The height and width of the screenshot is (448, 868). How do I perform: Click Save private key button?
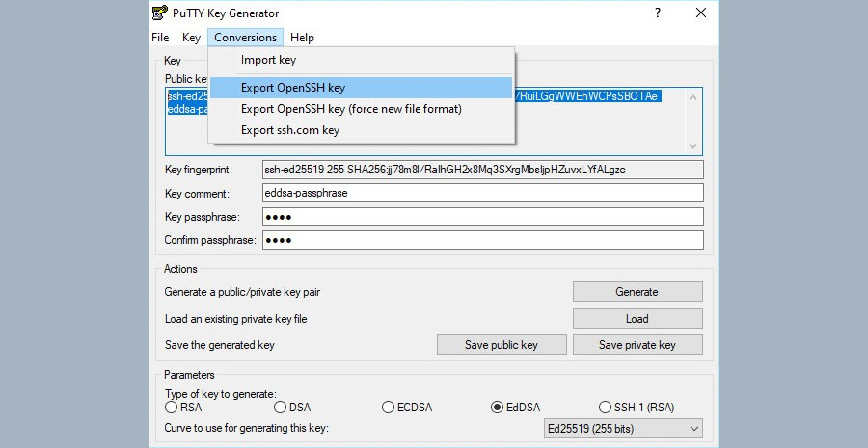click(637, 345)
